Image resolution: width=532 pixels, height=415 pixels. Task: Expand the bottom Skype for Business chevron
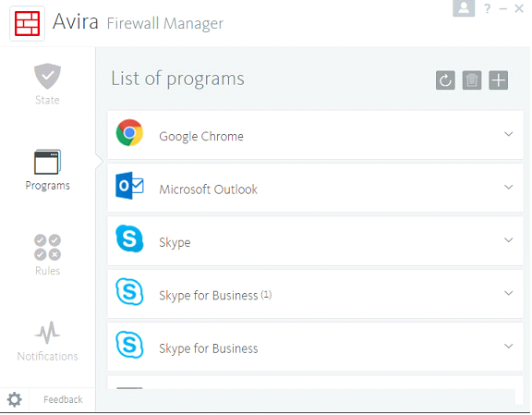pyautogui.click(x=509, y=346)
